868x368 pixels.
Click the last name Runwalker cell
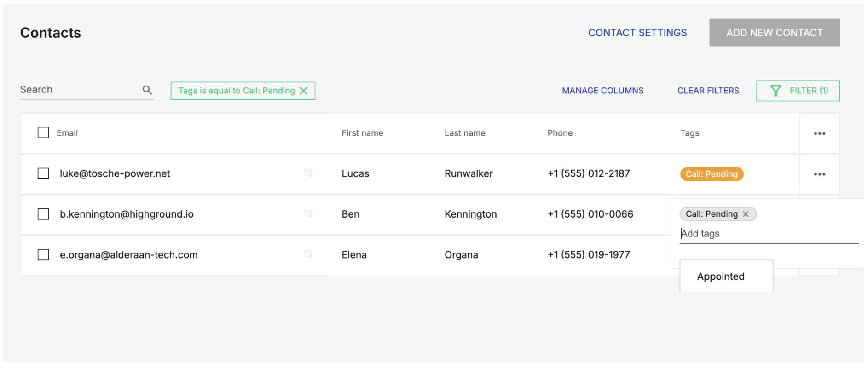[469, 173]
